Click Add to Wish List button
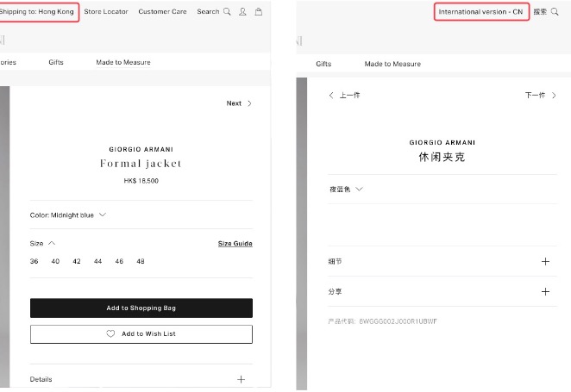571x392 pixels. 141,333
